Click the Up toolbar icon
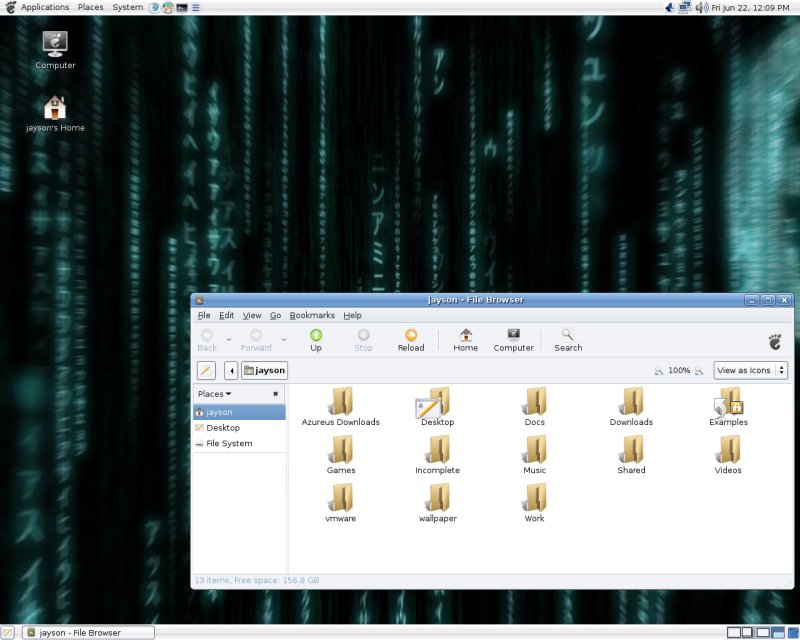This screenshot has height=640, width=800. pyautogui.click(x=316, y=335)
